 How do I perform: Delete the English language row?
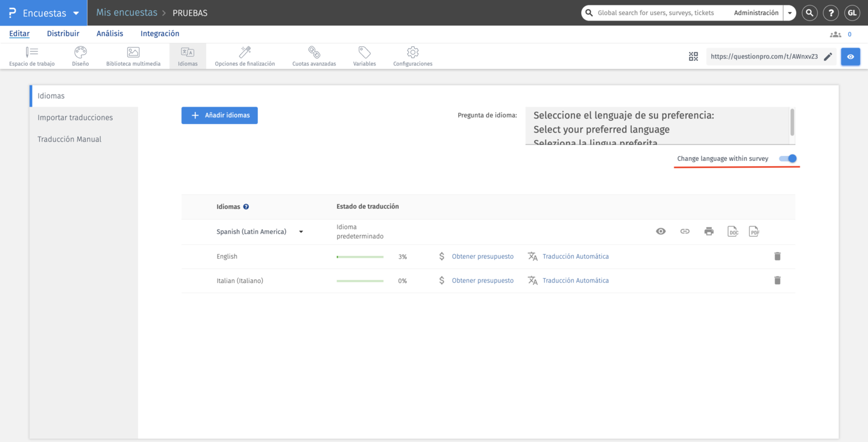777,257
